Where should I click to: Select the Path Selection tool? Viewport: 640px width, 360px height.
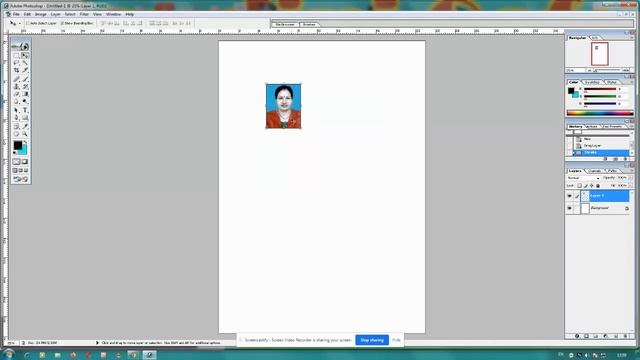point(16,110)
